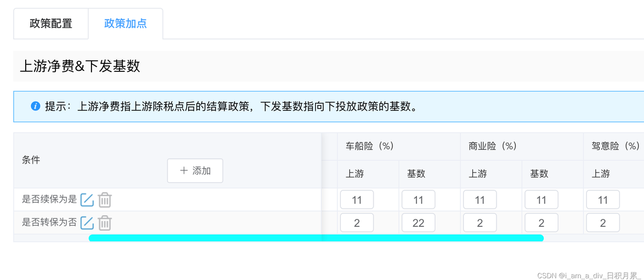This screenshot has height=280, width=644.
Task: Click 车船险 基数 field in 是否续保为是 row
Action: 418,200
